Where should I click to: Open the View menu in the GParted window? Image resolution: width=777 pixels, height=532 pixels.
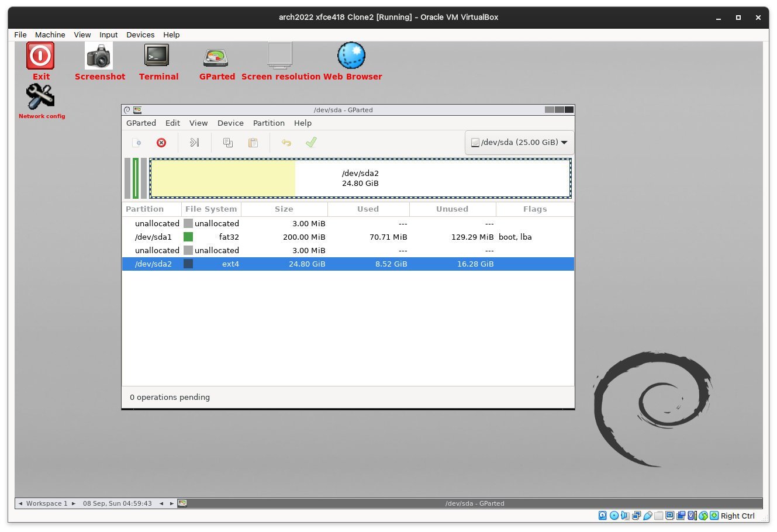click(198, 123)
